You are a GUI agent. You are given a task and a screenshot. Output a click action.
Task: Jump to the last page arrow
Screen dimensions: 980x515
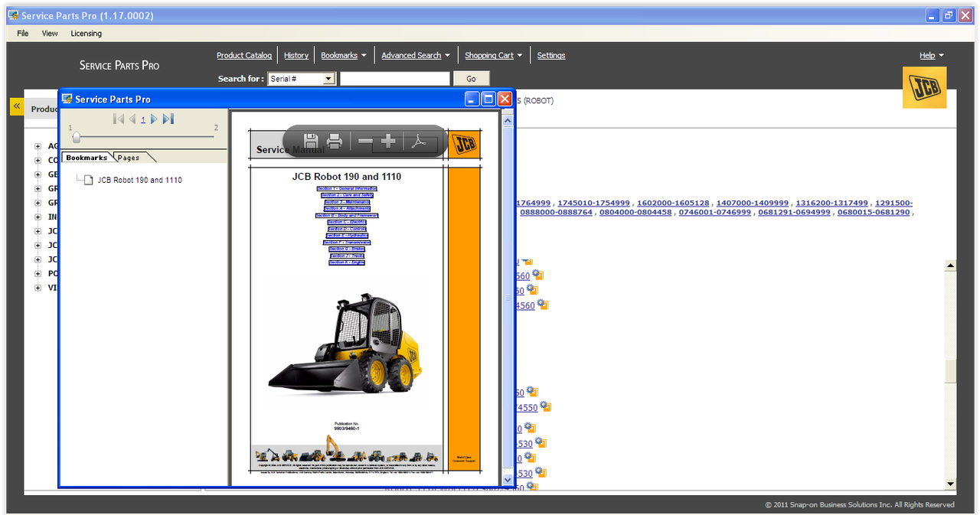[168, 119]
